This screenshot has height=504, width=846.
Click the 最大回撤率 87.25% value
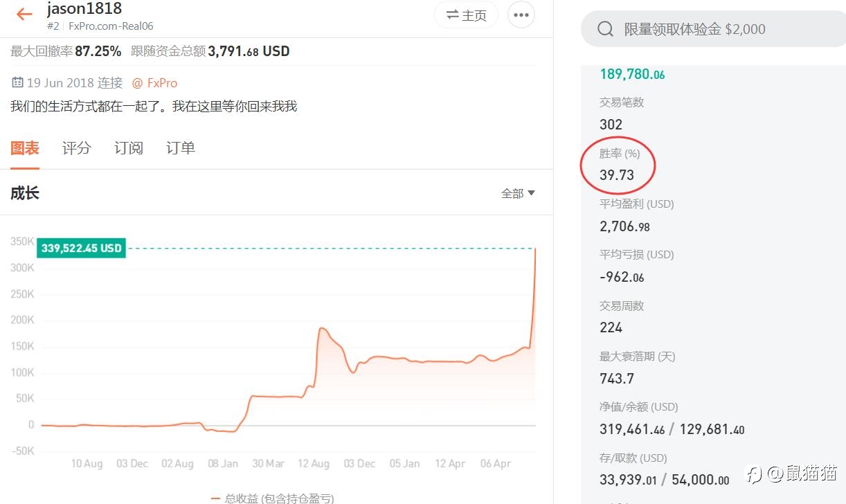(x=98, y=51)
